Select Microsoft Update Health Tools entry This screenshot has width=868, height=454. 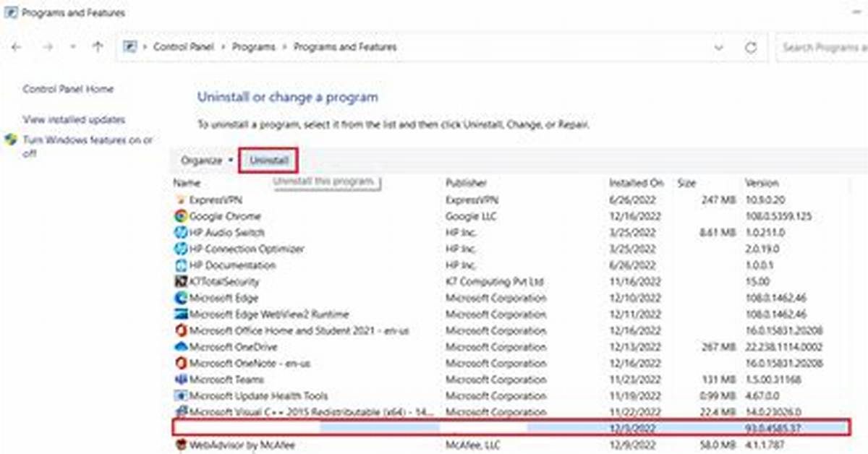[x=259, y=396]
